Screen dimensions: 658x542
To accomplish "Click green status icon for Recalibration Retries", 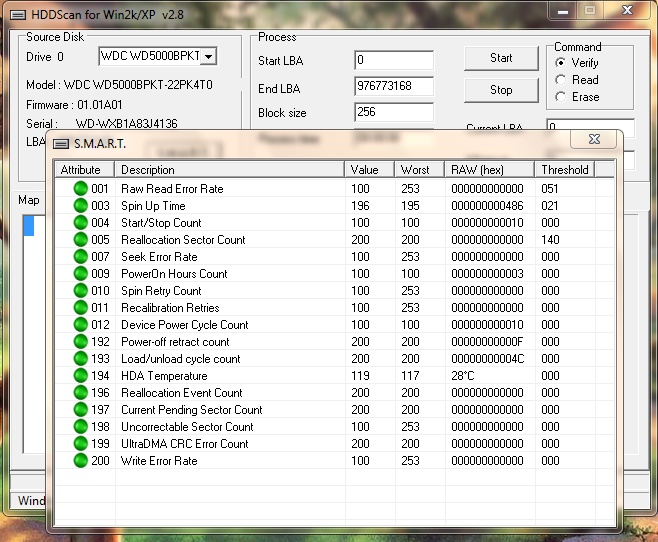I will 80,307.
